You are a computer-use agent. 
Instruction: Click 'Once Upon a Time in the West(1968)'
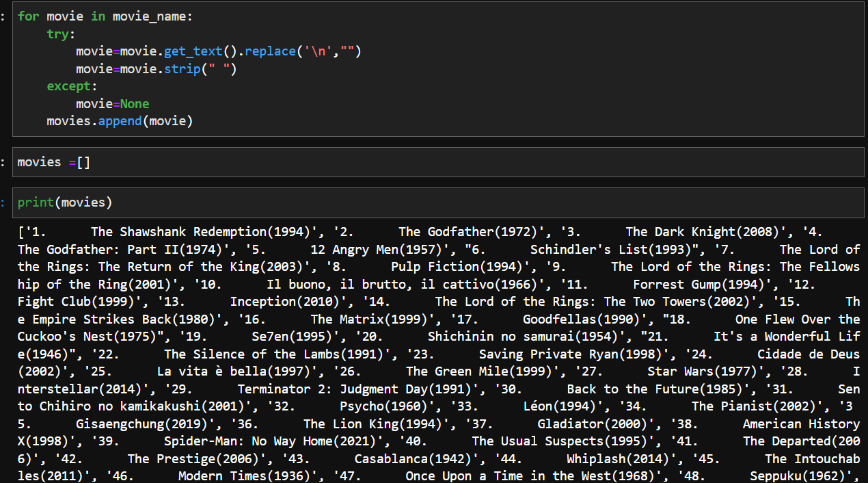point(533,476)
